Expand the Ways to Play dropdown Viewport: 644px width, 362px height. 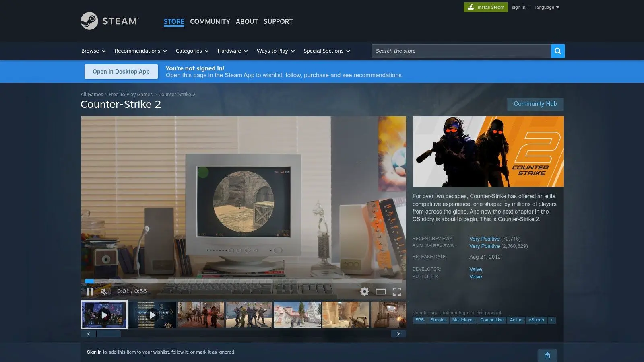coord(276,51)
